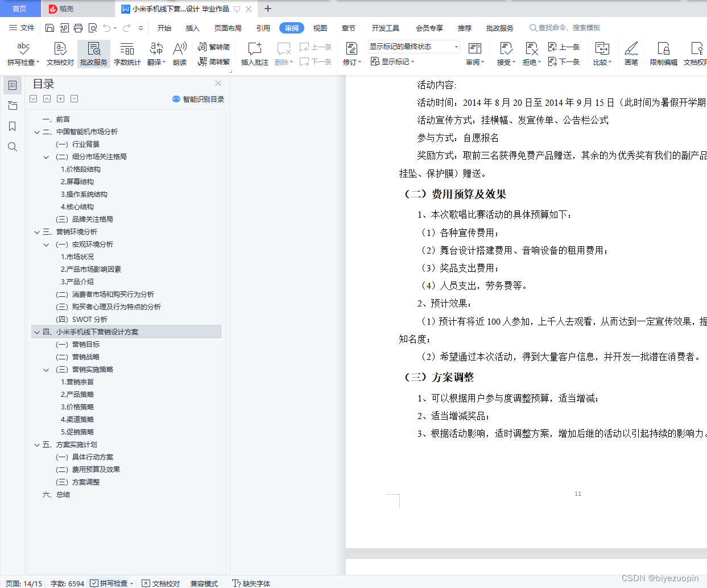This screenshot has width=707, height=588.
Task: Open the bookmark panel in left sidebar
Action: coord(13,126)
